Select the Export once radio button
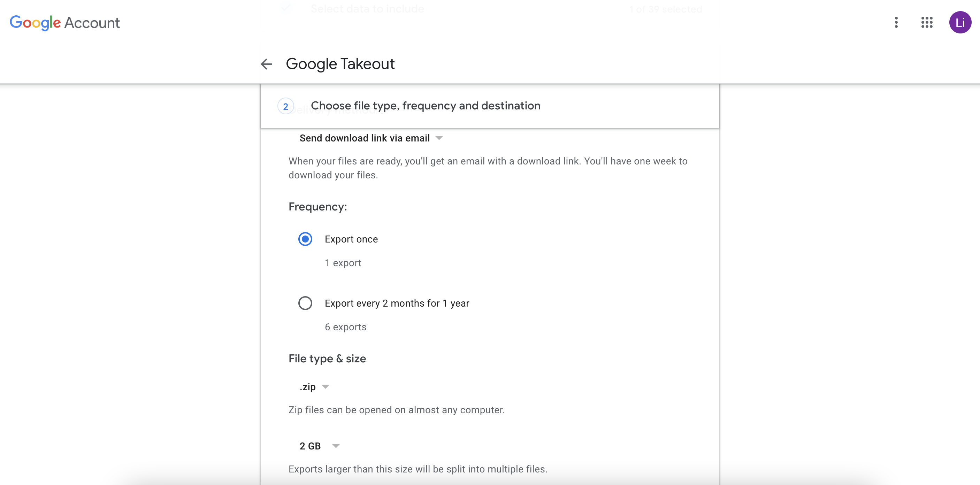Viewport: 980px width, 485px height. (x=305, y=239)
